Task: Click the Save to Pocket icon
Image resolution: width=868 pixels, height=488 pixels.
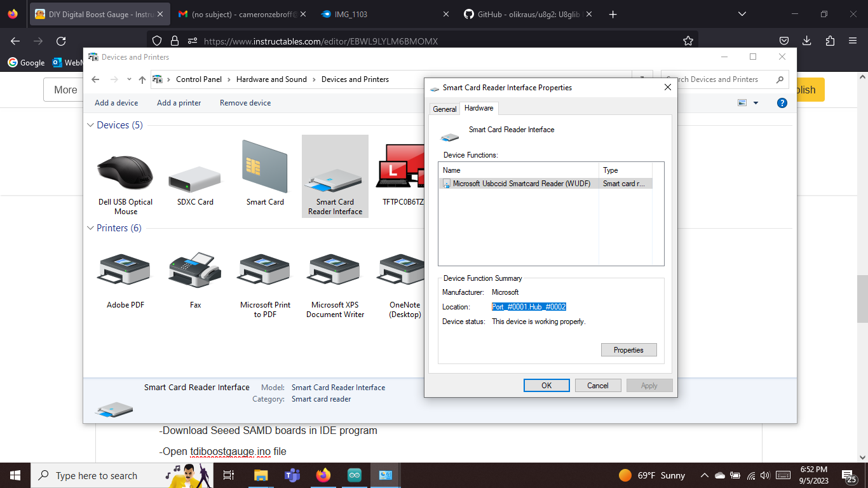Action: click(784, 41)
